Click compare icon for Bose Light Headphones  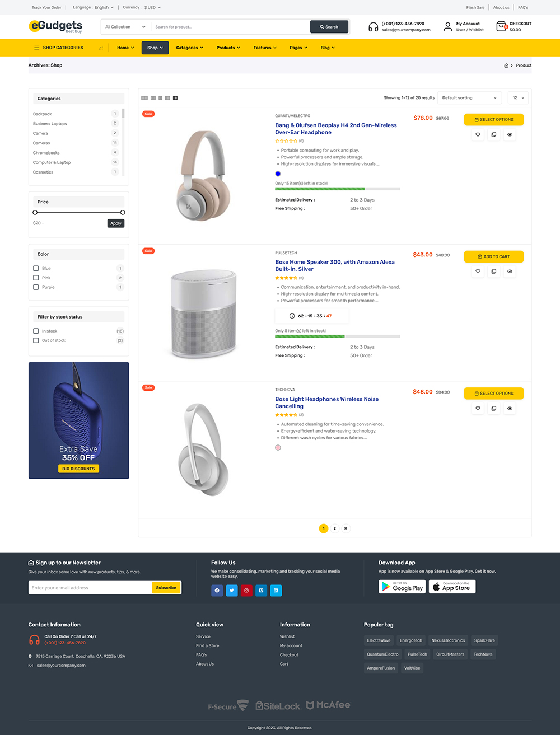pyautogui.click(x=493, y=409)
